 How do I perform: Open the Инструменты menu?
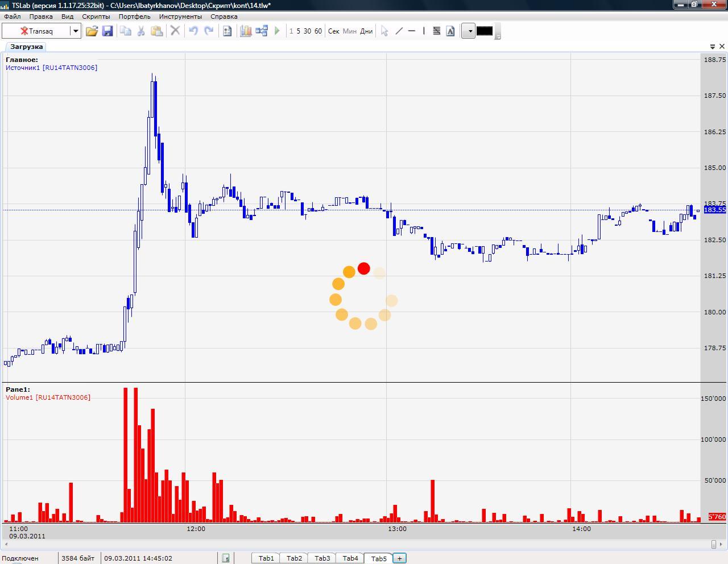180,16
